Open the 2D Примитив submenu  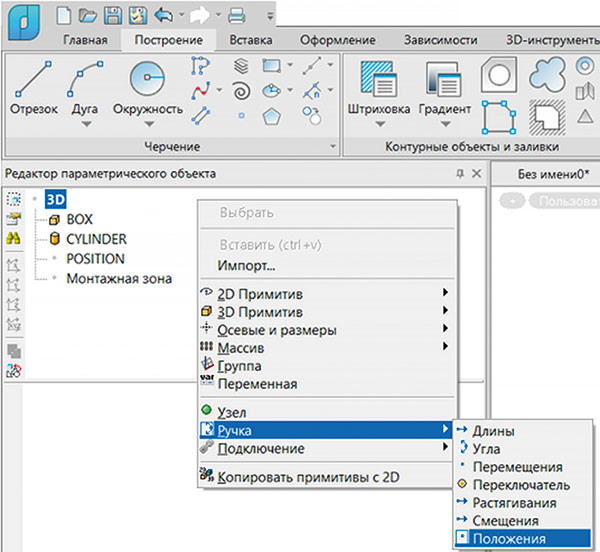pyautogui.click(x=328, y=294)
